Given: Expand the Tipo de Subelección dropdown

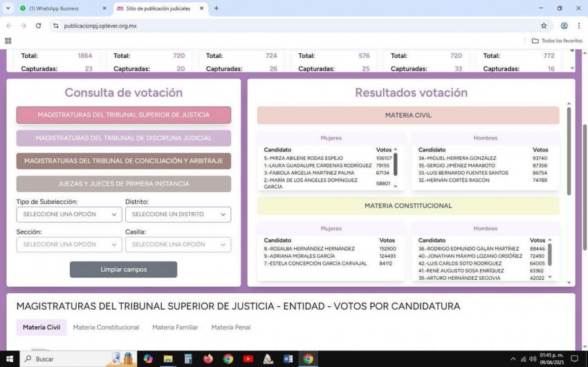Looking at the screenshot, I should pos(69,214).
